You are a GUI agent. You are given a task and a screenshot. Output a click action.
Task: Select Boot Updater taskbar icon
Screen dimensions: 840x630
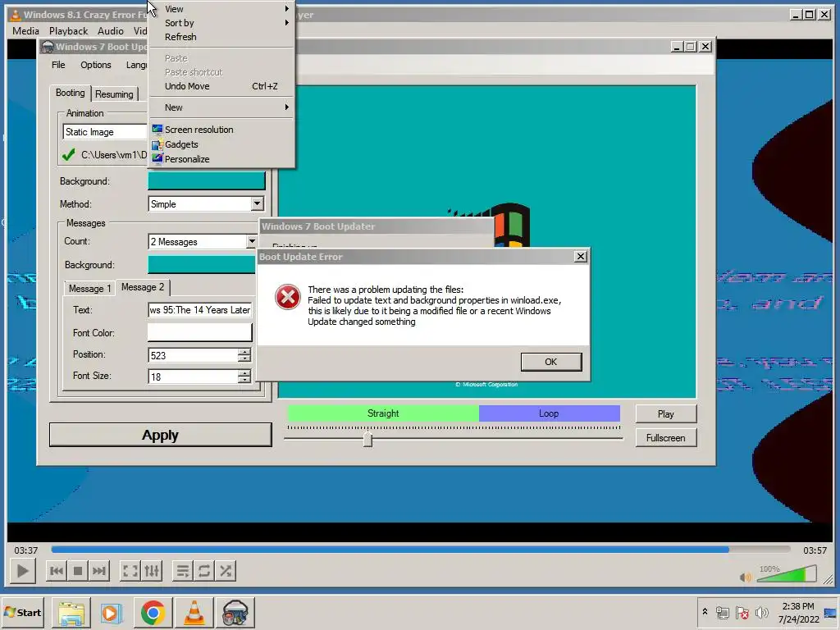coord(235,613)
